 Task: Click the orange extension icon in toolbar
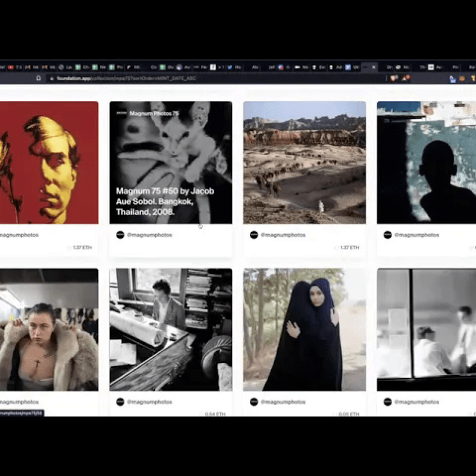462,79
